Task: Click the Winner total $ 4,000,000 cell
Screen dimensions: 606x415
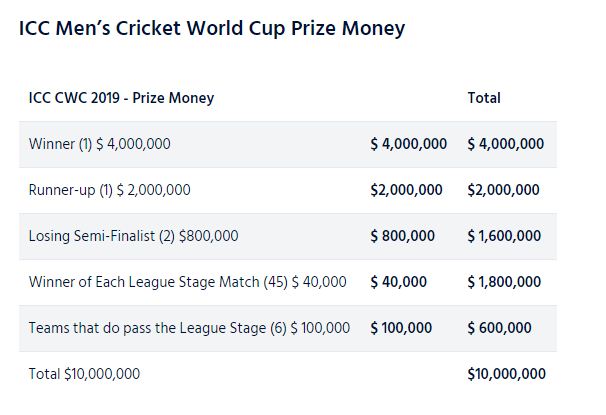Action: [x=506, y=144]
